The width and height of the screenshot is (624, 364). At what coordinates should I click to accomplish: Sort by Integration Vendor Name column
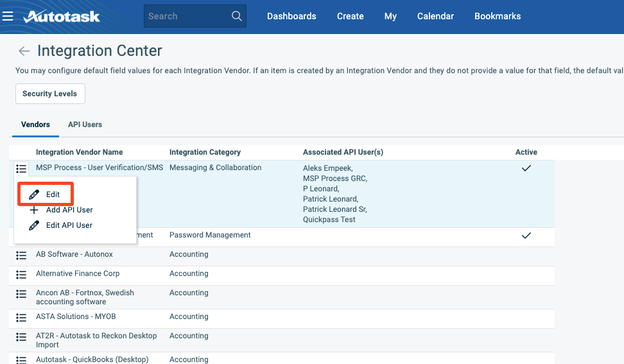click(79, 152)
